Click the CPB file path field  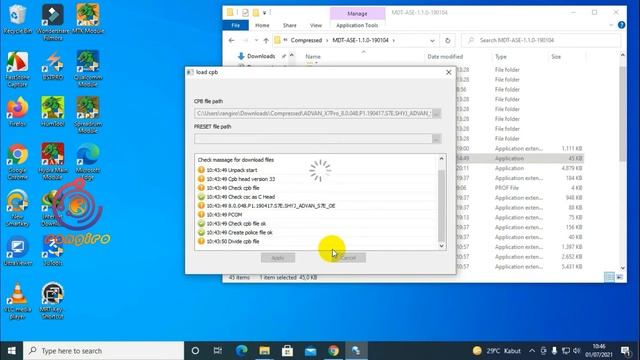[313, 113]
